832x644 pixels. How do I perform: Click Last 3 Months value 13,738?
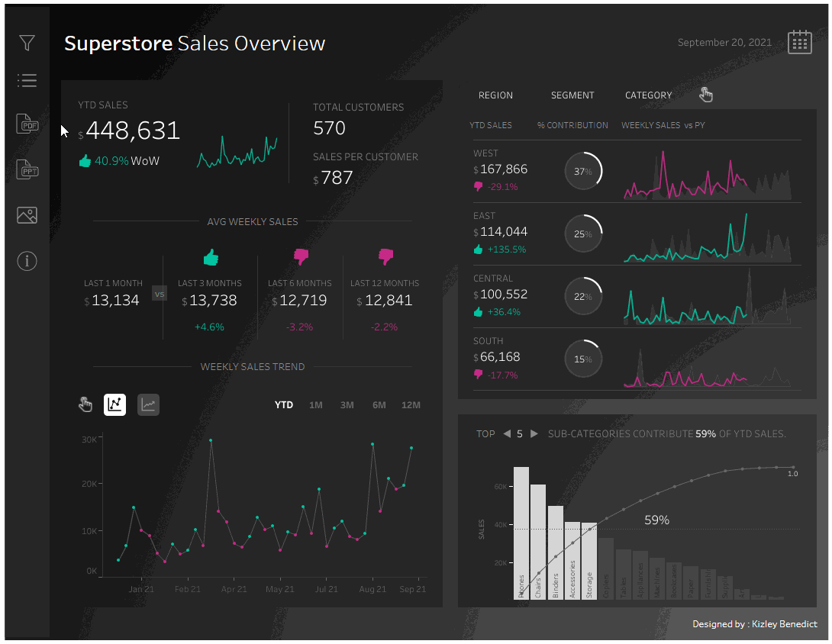pyautogui.click(x=213, y=300)
